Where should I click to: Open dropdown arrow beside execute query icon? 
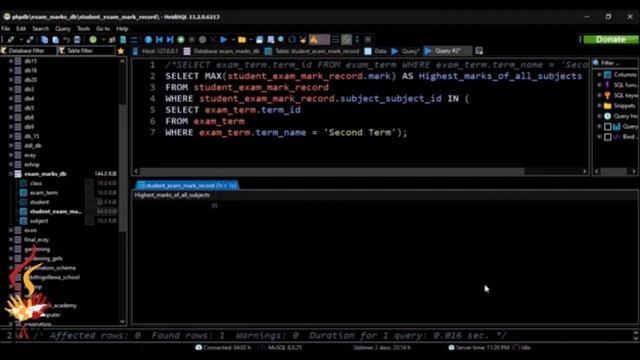[233, 40]
